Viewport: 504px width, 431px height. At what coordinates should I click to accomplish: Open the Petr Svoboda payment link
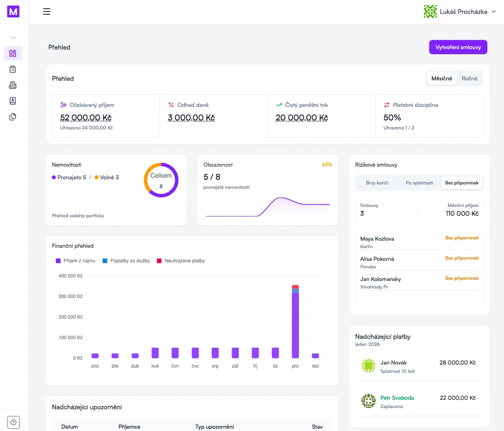point(397,398)
